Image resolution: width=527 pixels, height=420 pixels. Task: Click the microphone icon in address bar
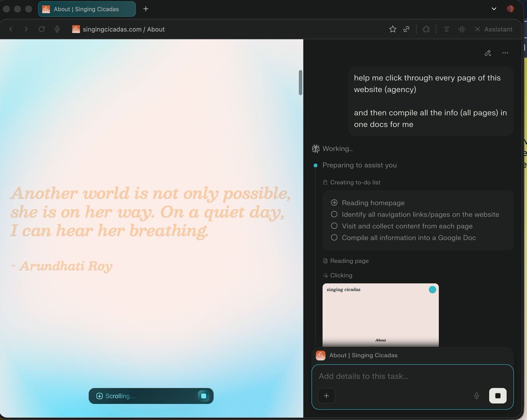pyautogui.click(x=57, y=29)
